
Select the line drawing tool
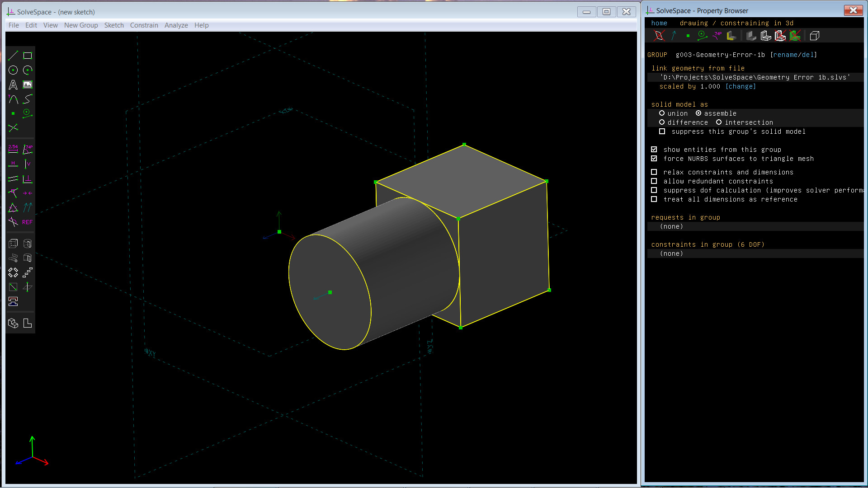pos(13,56)
